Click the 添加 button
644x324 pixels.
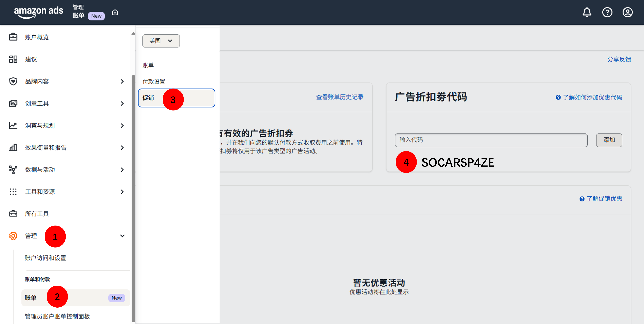click(609, 140)
